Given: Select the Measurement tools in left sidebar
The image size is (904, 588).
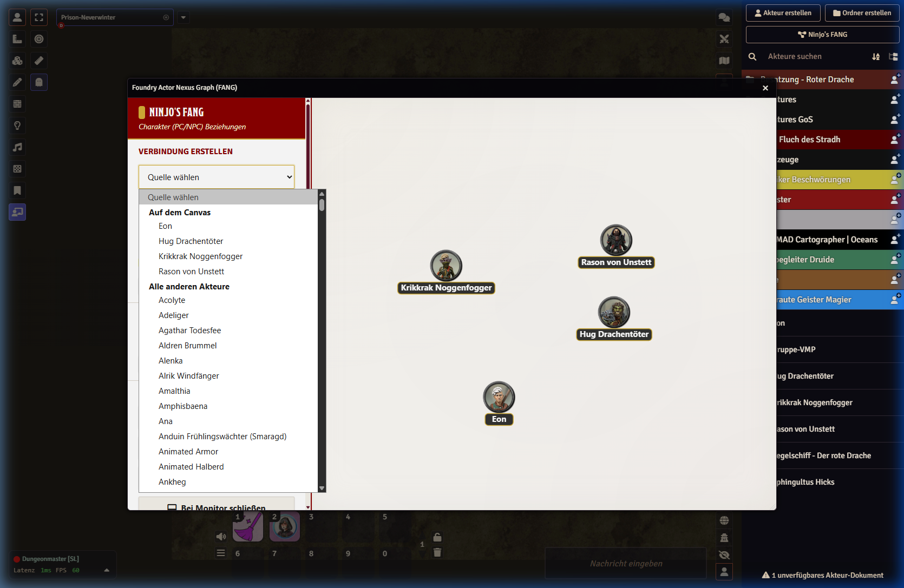Looking at the screenshot, I should pyautogui.click(x=17, y=39).
